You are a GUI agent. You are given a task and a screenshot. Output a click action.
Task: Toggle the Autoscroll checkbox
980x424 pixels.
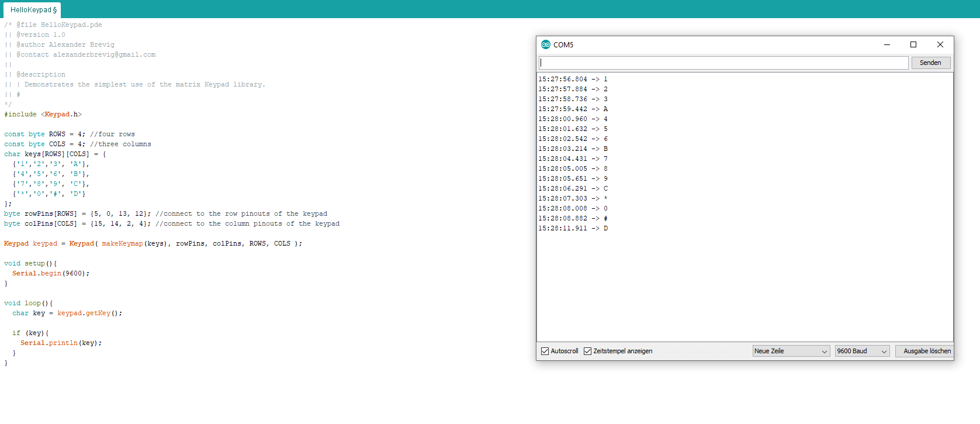click(545, 351)
